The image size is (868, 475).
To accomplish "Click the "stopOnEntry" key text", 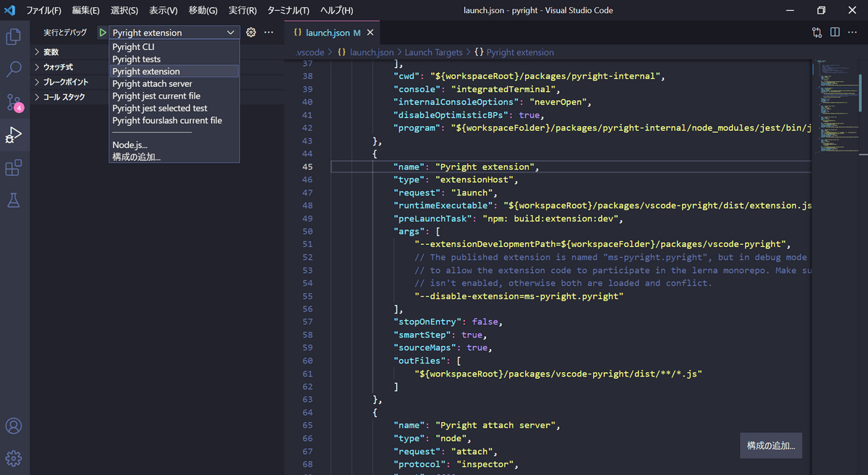I will pos(427,322).
